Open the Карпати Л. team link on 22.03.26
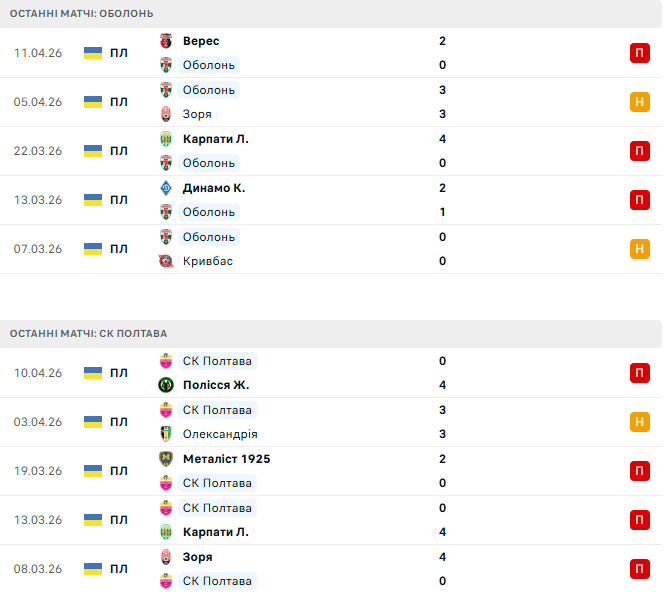This screenshot has width=665, height=592. (216, 139)
